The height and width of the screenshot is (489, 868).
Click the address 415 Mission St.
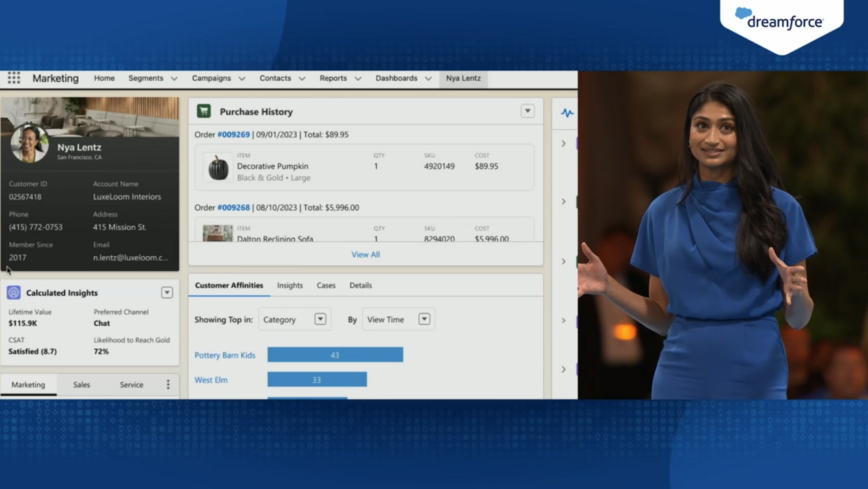tap(120, 227)
